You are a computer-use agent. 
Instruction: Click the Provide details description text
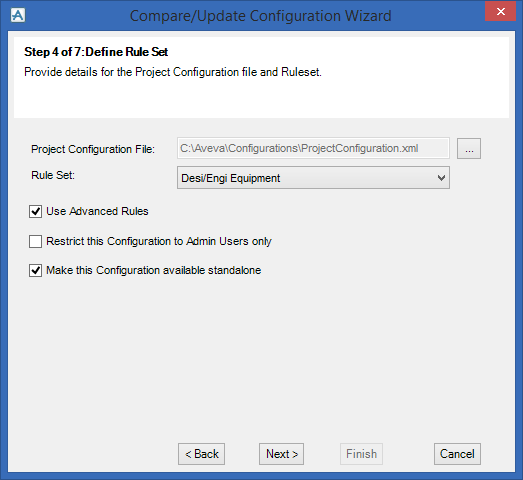[x=173, y=72]
